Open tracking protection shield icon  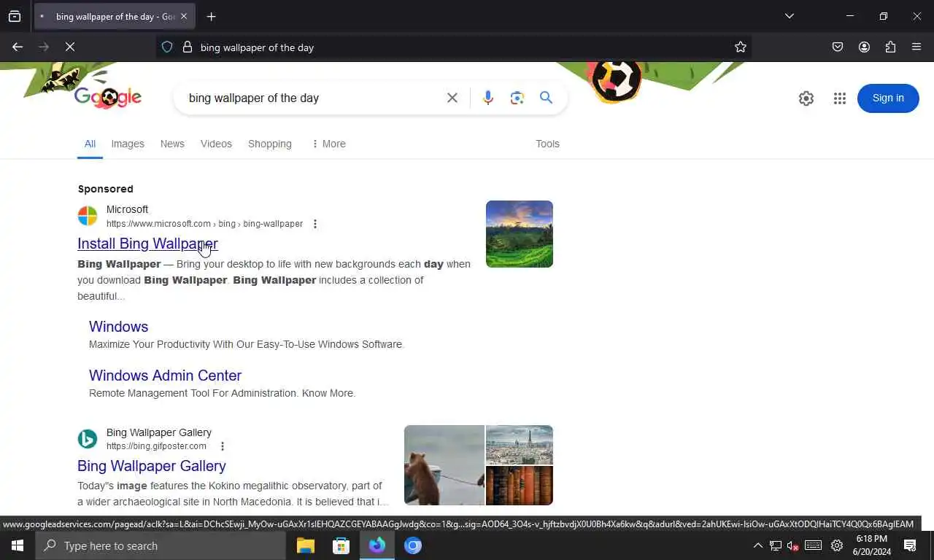[167, 47]
